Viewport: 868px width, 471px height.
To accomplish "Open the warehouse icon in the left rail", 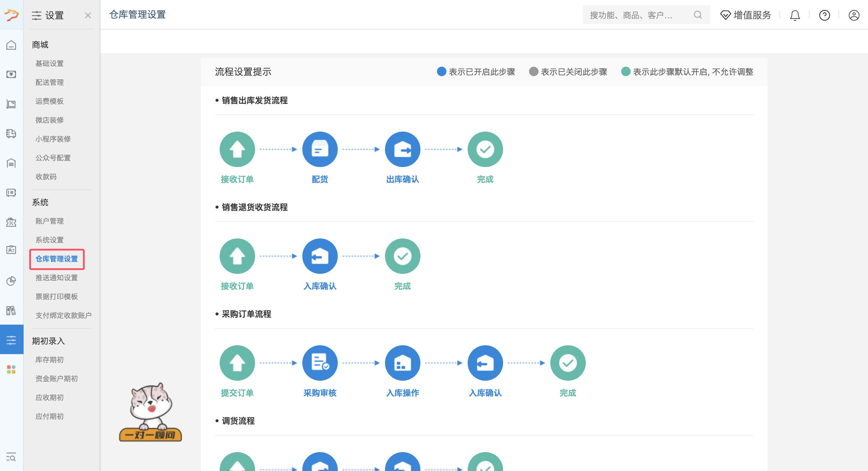I will coord(12,163).
